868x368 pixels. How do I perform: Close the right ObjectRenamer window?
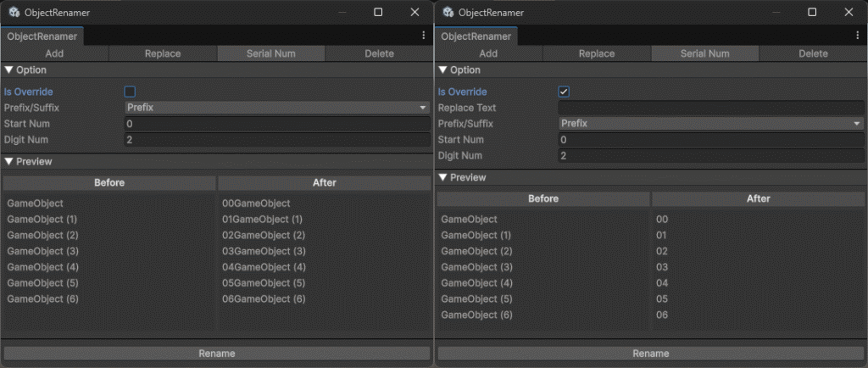849,13
